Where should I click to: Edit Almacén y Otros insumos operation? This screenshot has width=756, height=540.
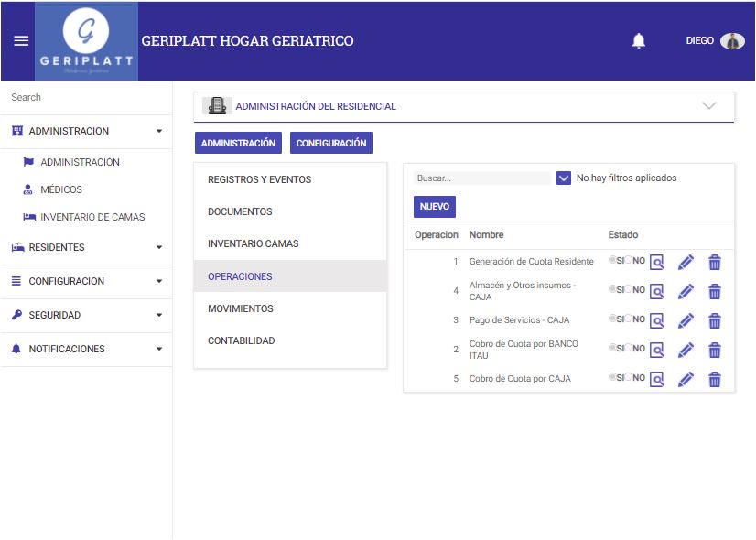[686, 292]
